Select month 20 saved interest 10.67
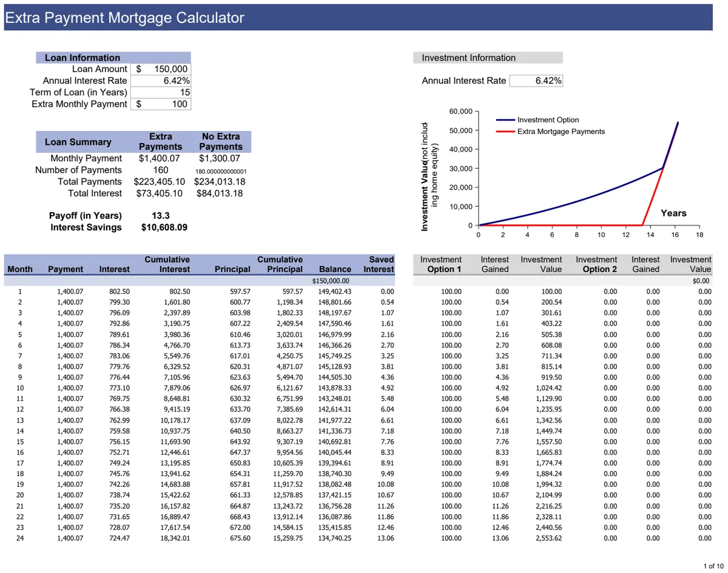Viewport: 728px width, 573px height. tap(385, 495)
